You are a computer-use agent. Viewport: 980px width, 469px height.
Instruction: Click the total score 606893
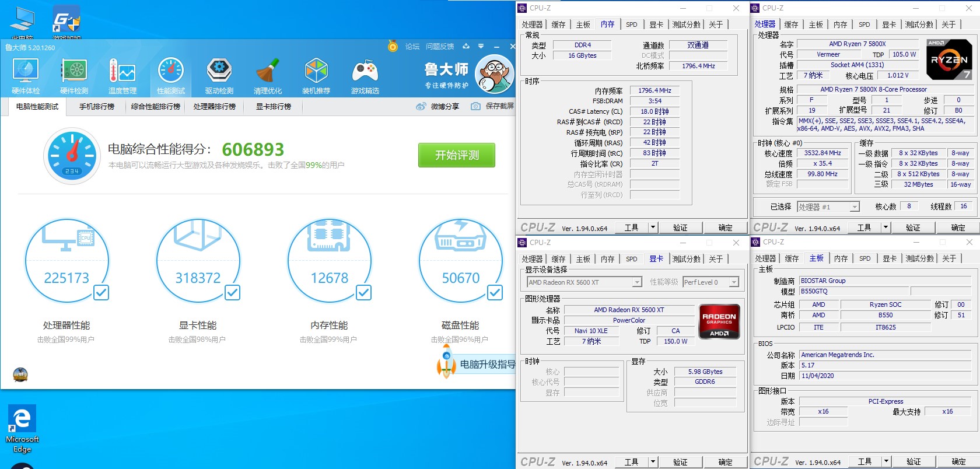(x=253, y=150)
